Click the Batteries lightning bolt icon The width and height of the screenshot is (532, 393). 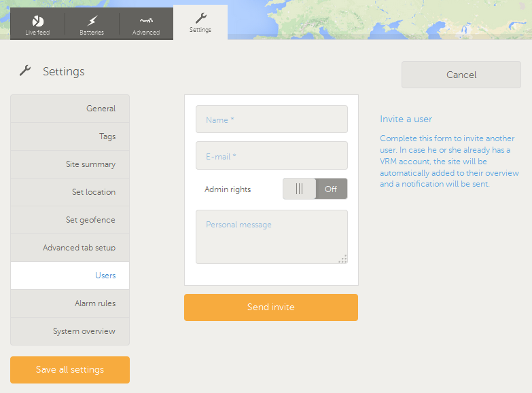[92, 20]
